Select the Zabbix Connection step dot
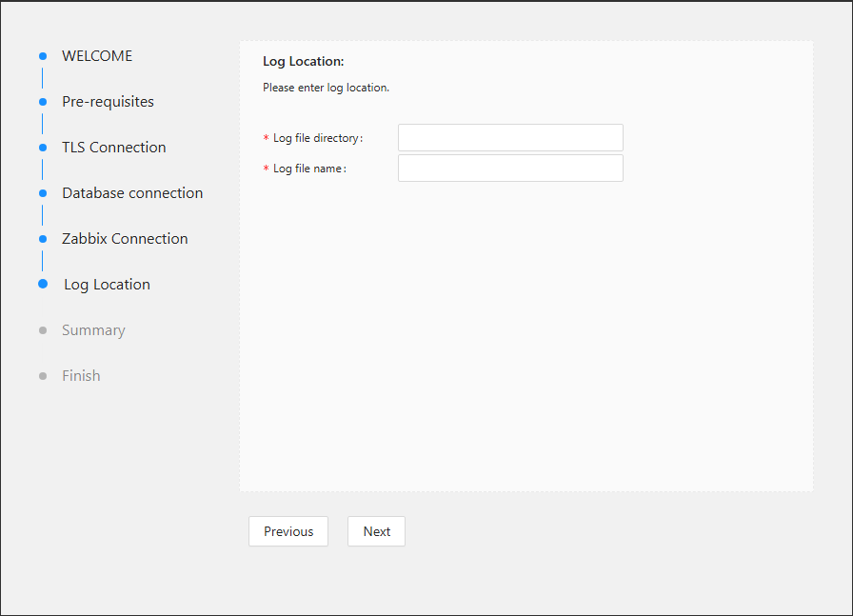Screen dimensions: 853x616 [x=43, y=239]
